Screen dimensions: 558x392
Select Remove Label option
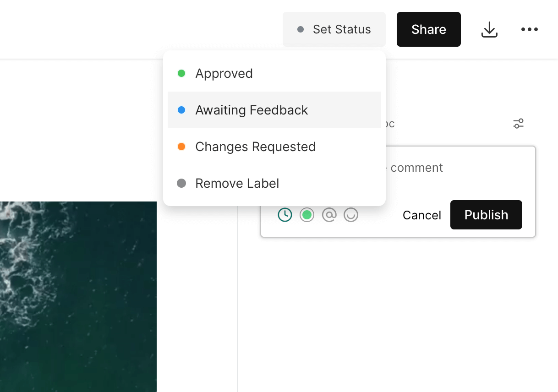click(237, 183)
